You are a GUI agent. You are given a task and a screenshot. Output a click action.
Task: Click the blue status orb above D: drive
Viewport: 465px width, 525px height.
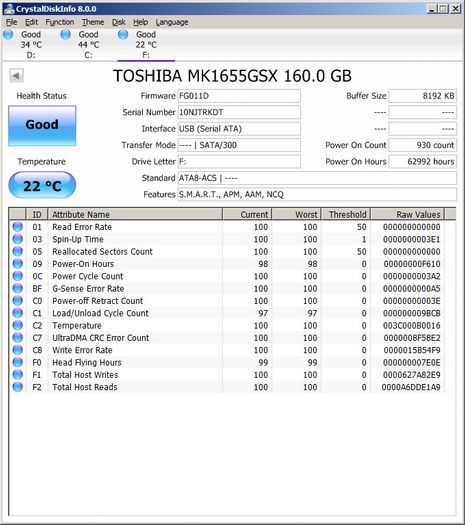[x=8, y=34]
